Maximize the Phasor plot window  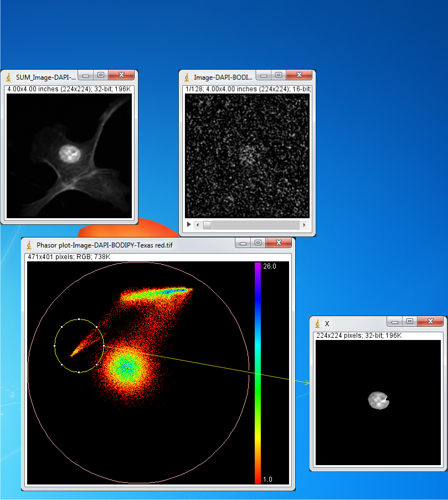pyautogui.click(x=258, y=243)
